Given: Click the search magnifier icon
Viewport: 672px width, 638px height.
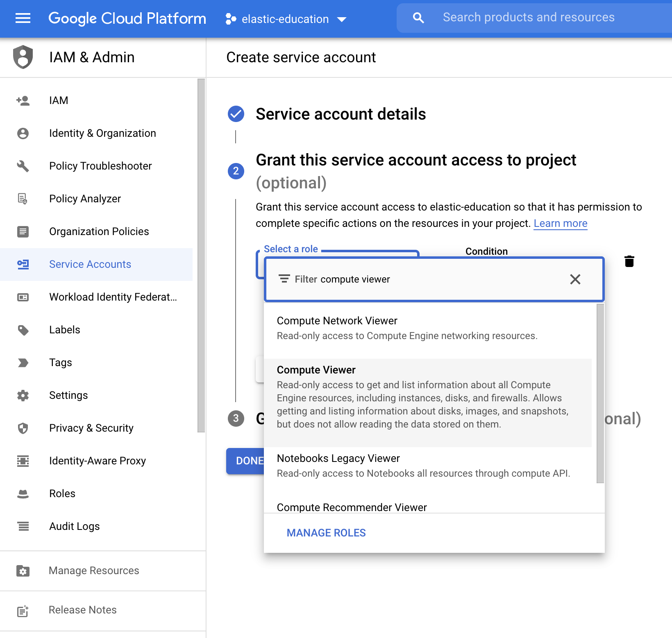Looking at the screenshot, I should [418, 17].
